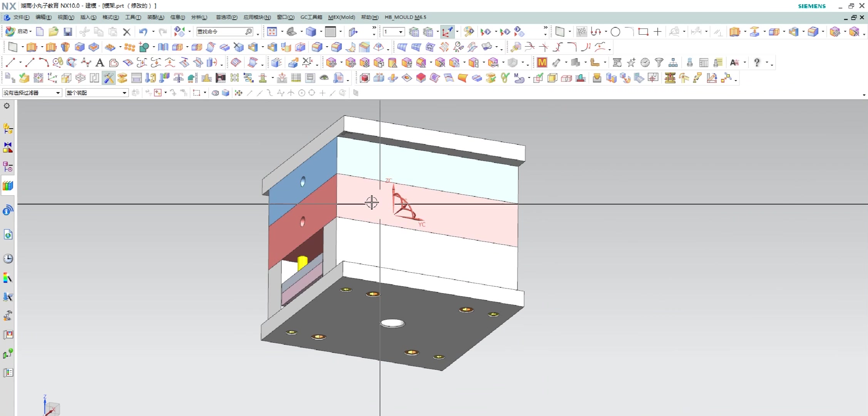Toggle the first cube highlight icon on selection bar
Screen dimensions: 868x416
[x=215, y=93]
